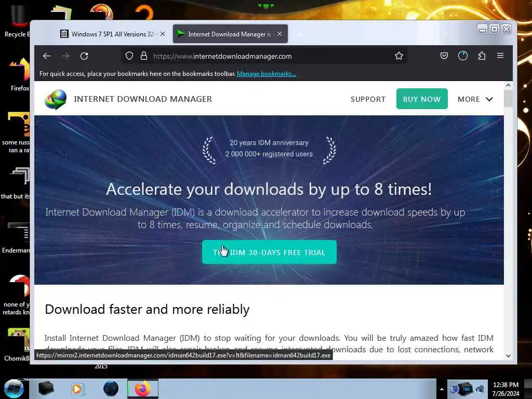Select the ChomikBox desktop icon
The image size is (532, 399).
coord(17,344)
